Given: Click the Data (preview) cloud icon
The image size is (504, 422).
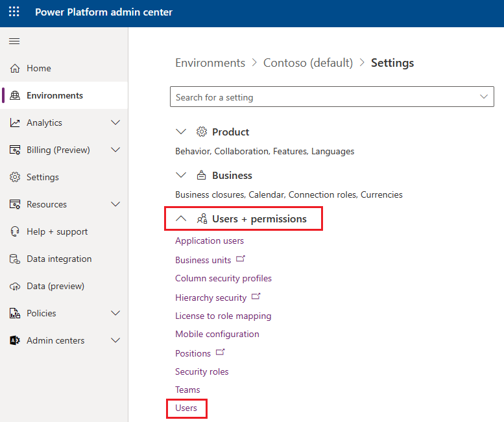Looking at the screenshot, I should tap(15, 286).
